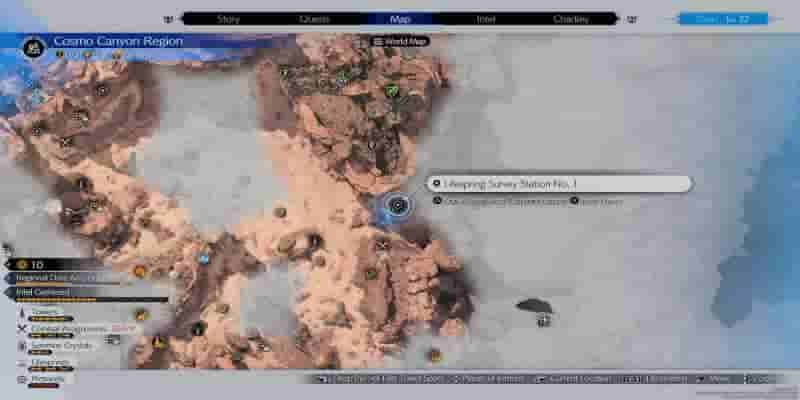
Task: Click the green marker in south-central canyon
Action: click(x=372, y=274)
